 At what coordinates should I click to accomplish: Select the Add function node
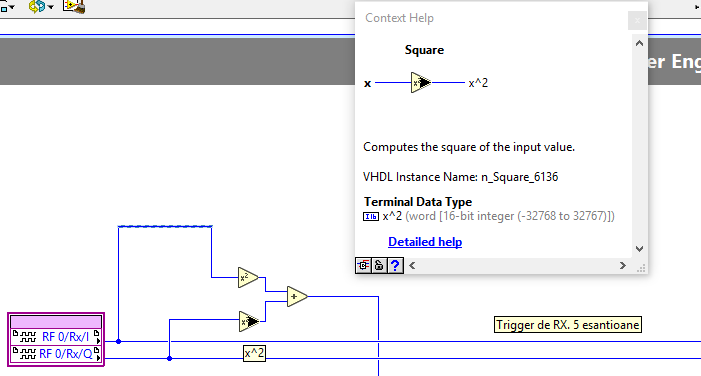coord(296,296)
